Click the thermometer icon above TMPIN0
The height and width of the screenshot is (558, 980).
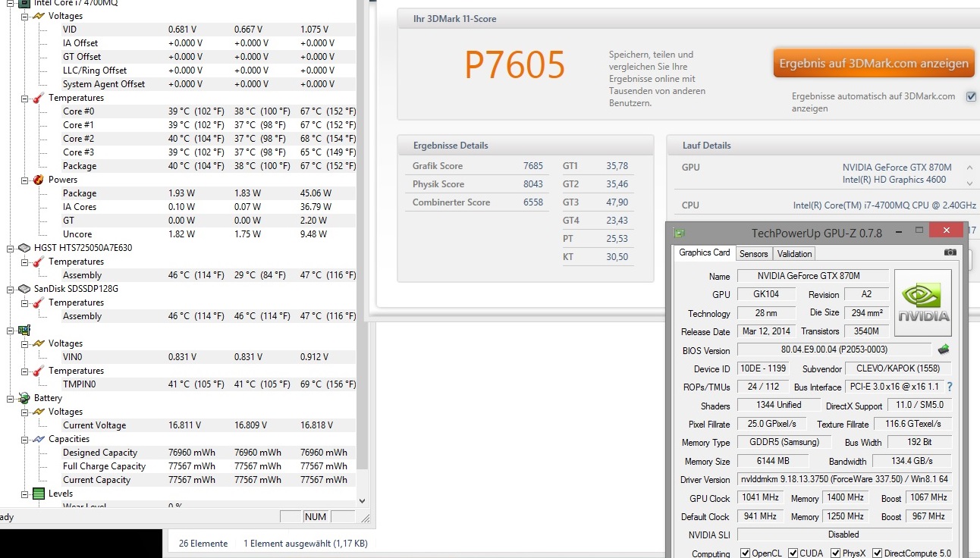39,371
